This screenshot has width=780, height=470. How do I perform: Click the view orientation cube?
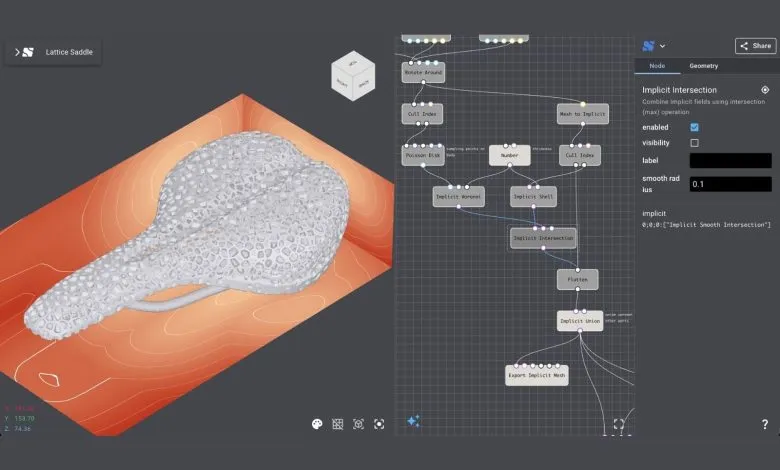[x=353, y=77]
